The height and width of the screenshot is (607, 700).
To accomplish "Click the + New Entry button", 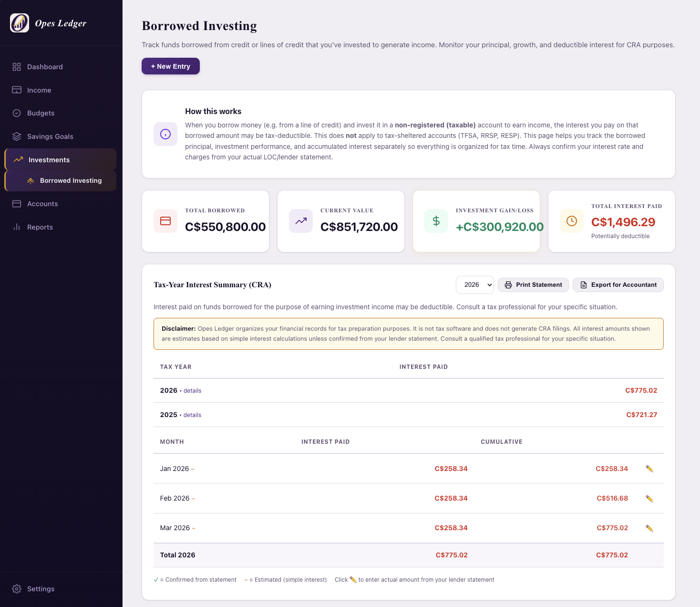I will point(171,66).
